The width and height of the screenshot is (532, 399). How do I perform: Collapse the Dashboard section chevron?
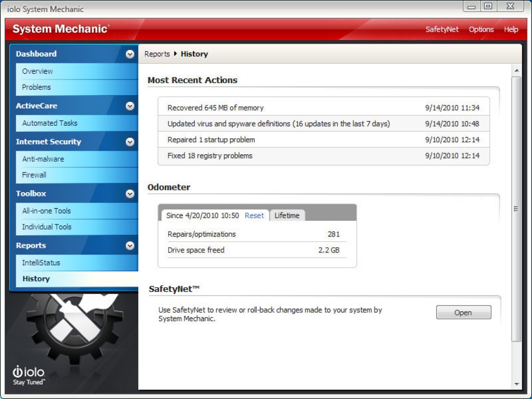[x=130, y=54]
